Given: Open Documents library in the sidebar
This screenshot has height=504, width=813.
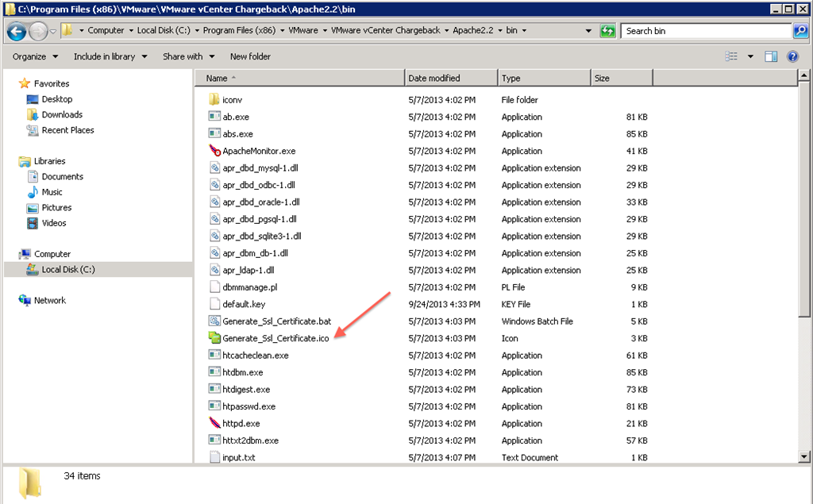Looking at the screenshot, I should pos(62,177).
